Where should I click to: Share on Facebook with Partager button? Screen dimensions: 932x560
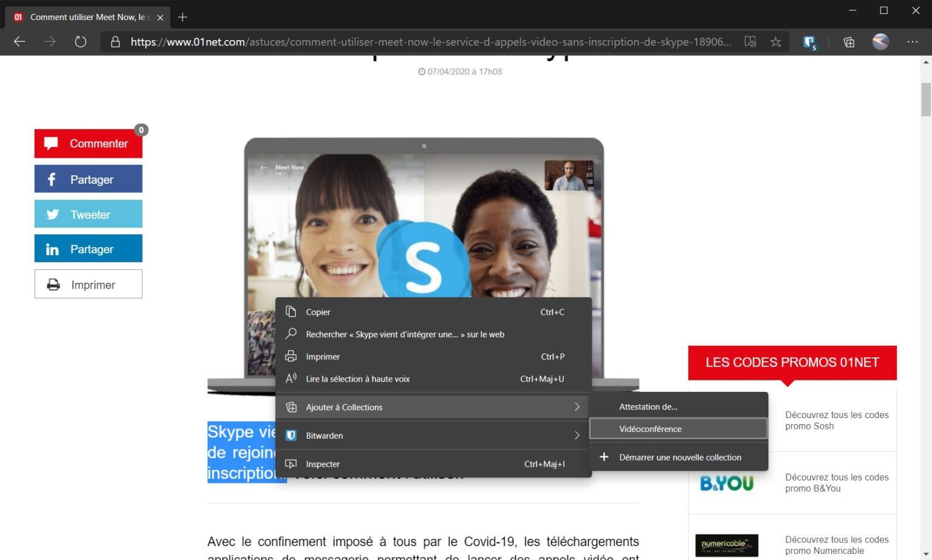89,179
